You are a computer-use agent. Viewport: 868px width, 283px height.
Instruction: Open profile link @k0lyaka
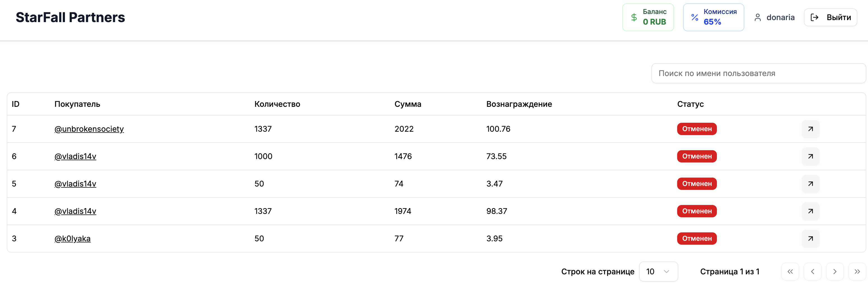coord(73,239)
